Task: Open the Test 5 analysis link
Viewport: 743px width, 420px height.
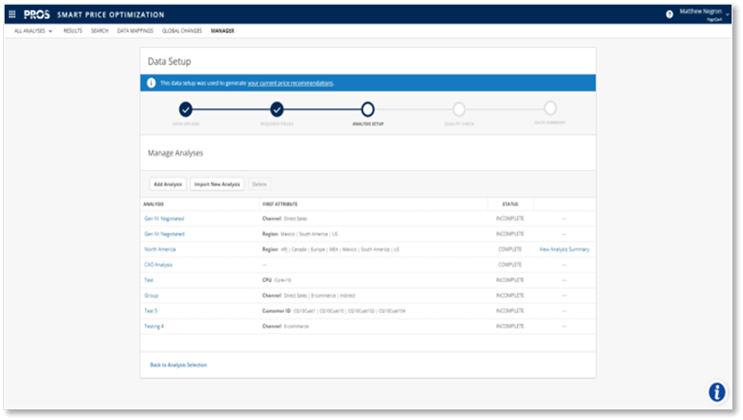Action: pos(151,311)
